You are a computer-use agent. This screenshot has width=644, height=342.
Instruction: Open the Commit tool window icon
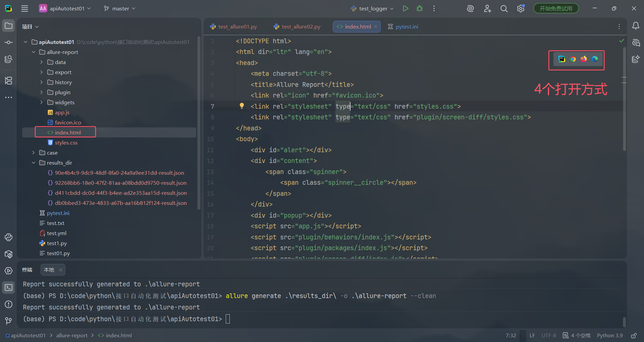(x=9, y=43)
